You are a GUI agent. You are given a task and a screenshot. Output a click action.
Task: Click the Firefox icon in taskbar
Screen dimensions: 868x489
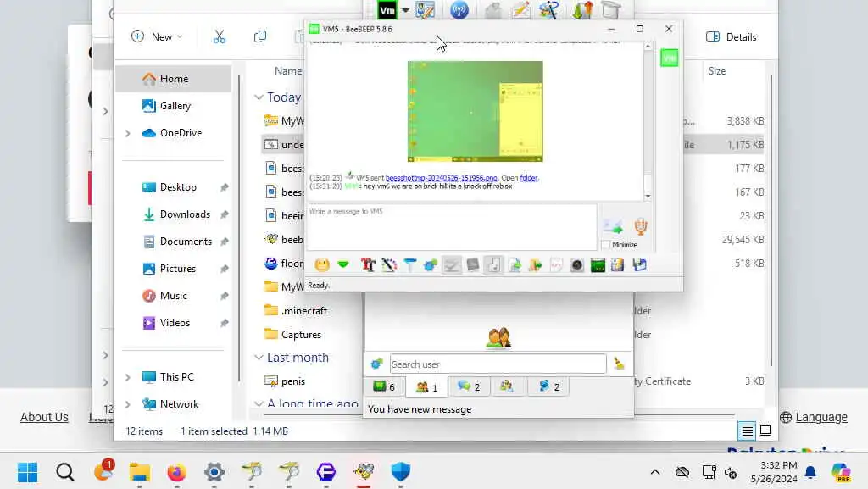[x=176, y=472]
